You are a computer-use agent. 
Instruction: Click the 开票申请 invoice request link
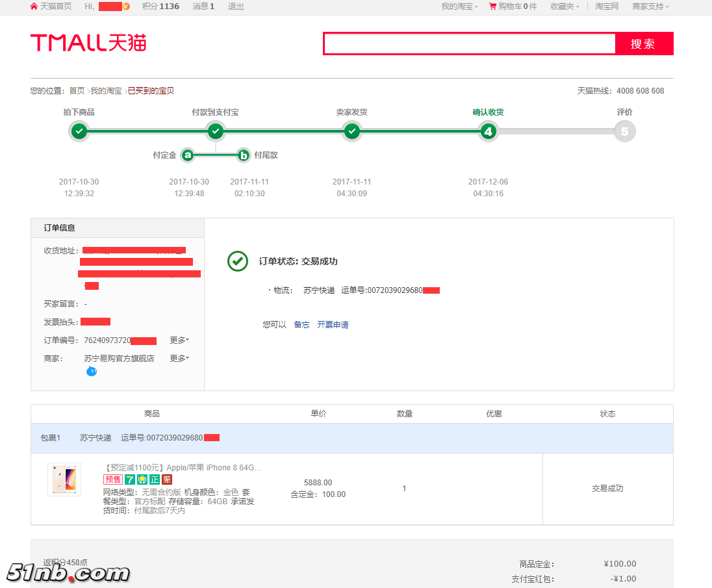tap(333, 325)
